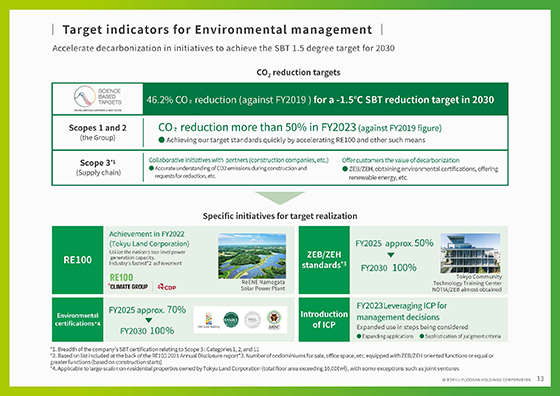Image resolution: width=560 pixels, height=396 pixels.
Task: Select the Environmental certifications label block
Action: point(78,319)
